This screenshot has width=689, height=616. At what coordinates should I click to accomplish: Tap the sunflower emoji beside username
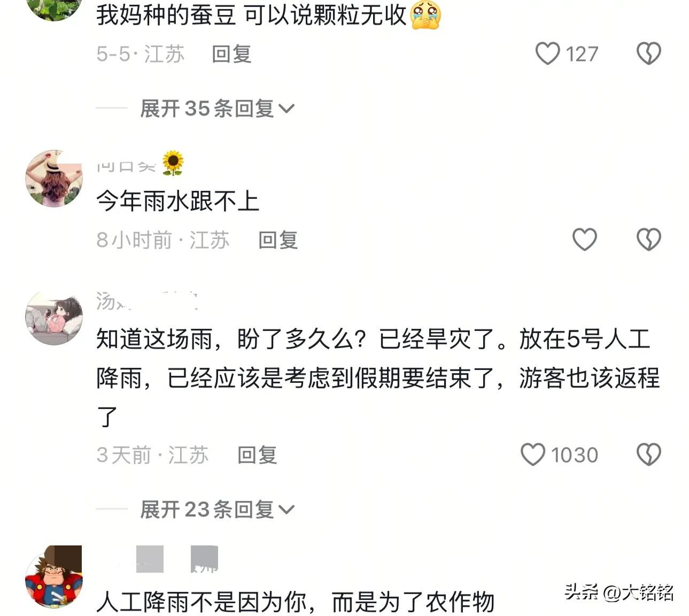pyautogui.click(x=173, y=163)
